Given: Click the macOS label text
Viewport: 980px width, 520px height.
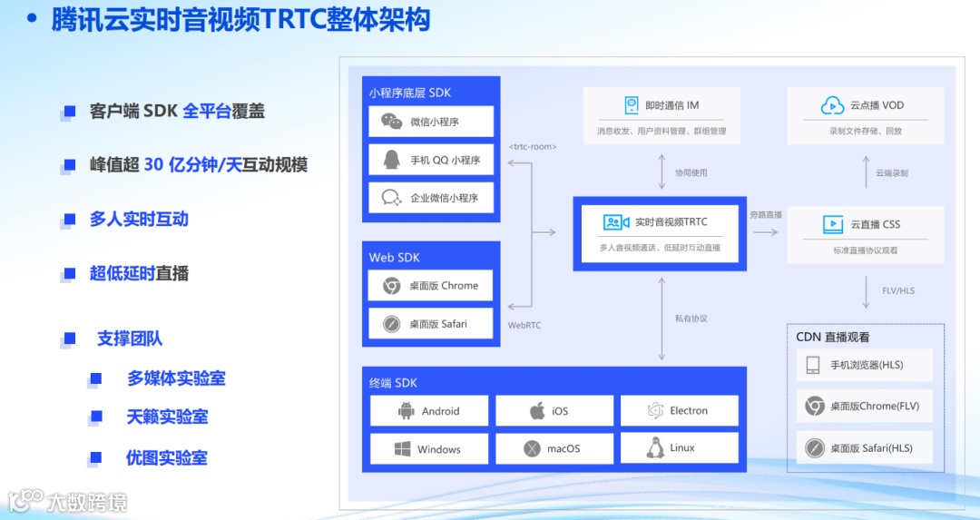Looking at the screenshot, I should pos(563,448).
